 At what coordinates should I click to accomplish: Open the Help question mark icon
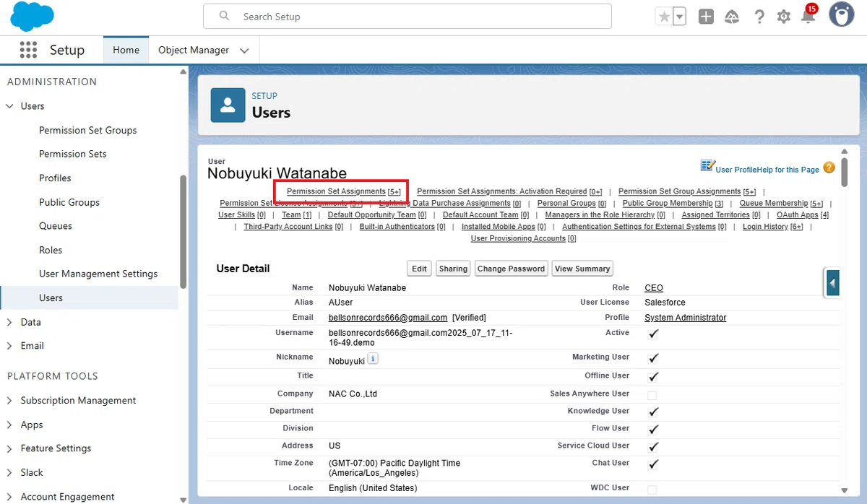(759, 17)
